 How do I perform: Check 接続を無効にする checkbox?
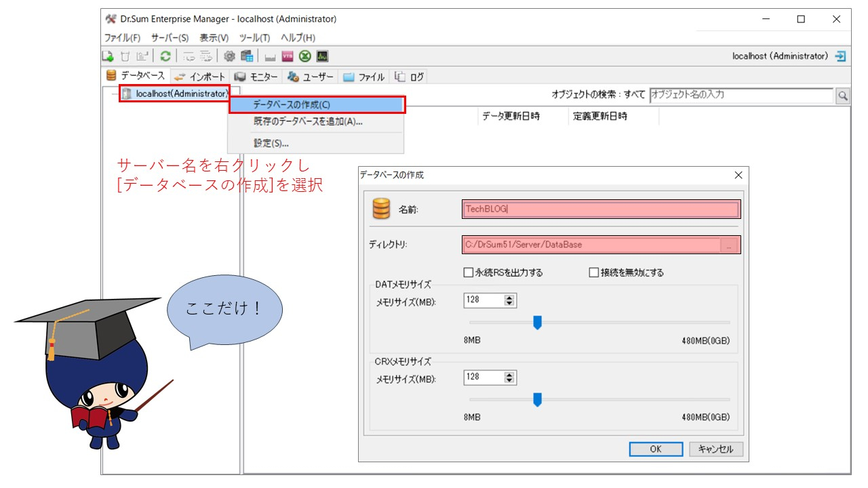(x=594, y=272)
